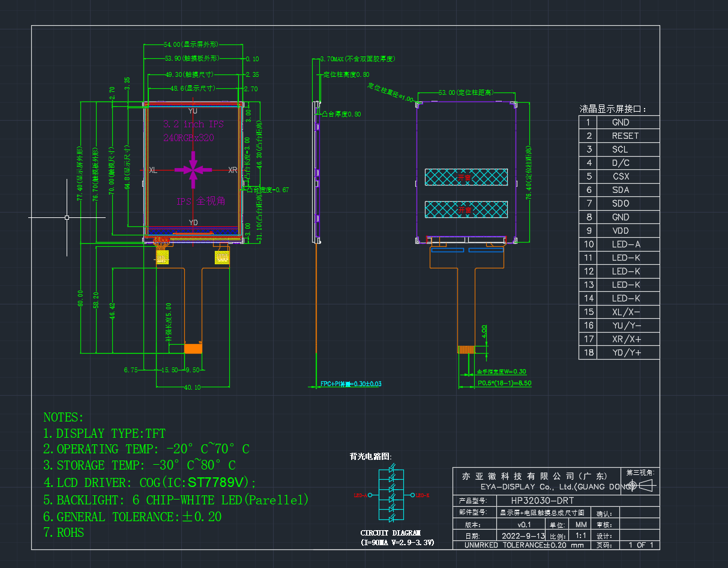Image resolution: width=728 pixels, height=568 pixels.
Task: Select "UNMRKED TOLERANCE±0.20 mm" text
Action: click(524, 545)
